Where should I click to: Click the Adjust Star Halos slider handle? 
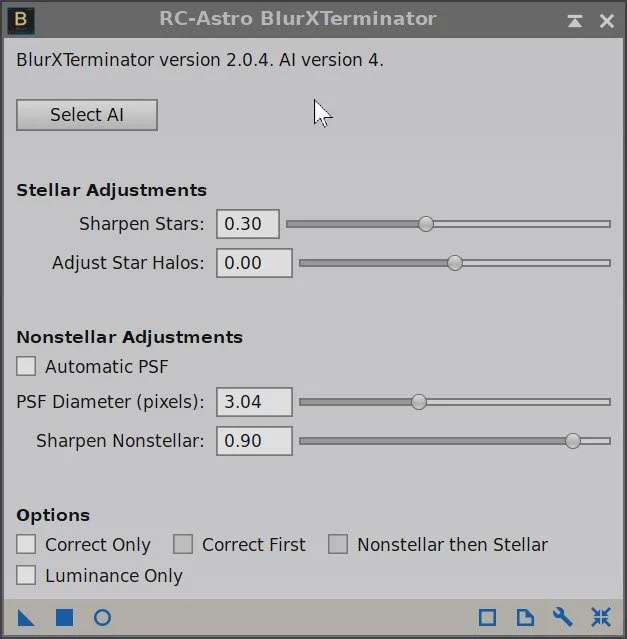point(455,263)
